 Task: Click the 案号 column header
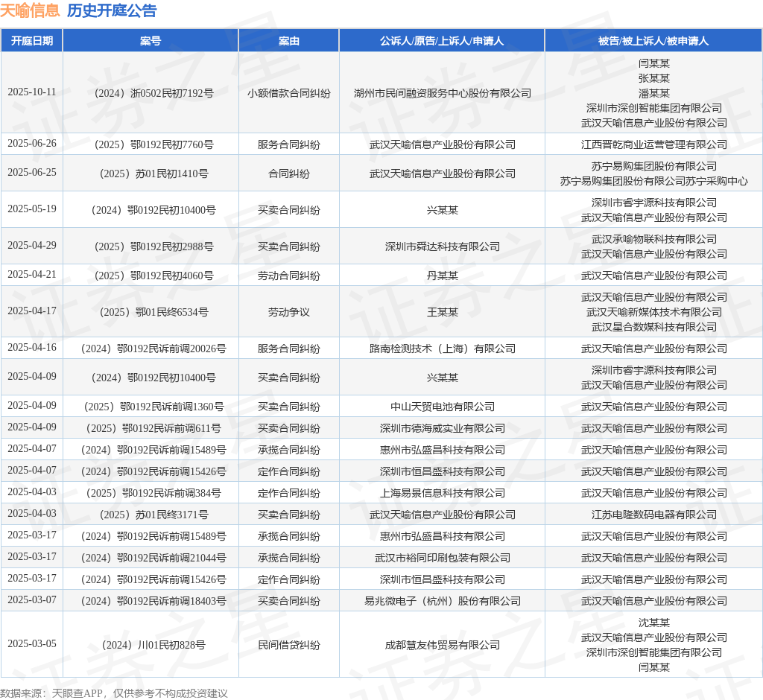pos(151,41)
